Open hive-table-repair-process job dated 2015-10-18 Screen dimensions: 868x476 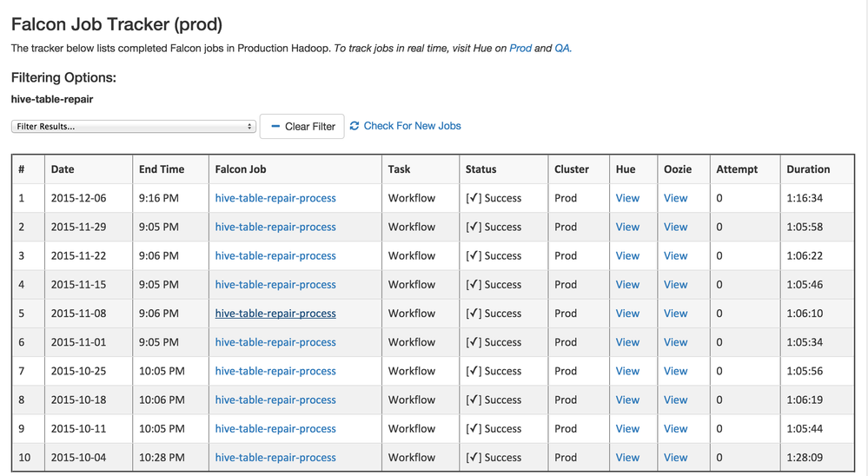(x=275, y=400)
